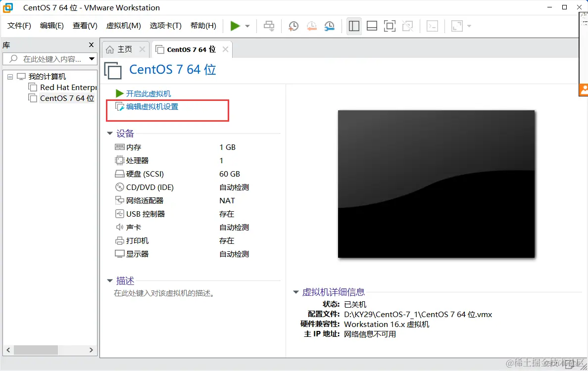
Task: Close the CentOS 7 64 位 tab
Action: click(x=225, y=49)
